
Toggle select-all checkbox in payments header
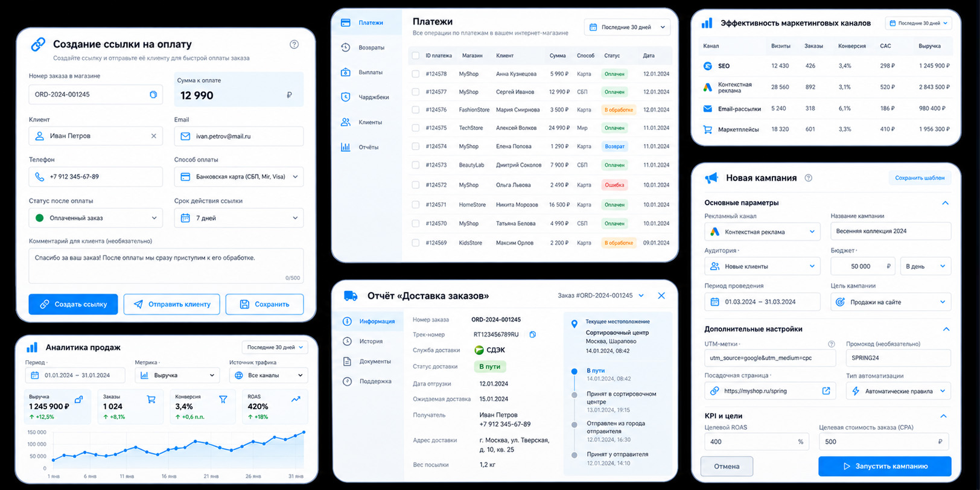tap(415, 56)
